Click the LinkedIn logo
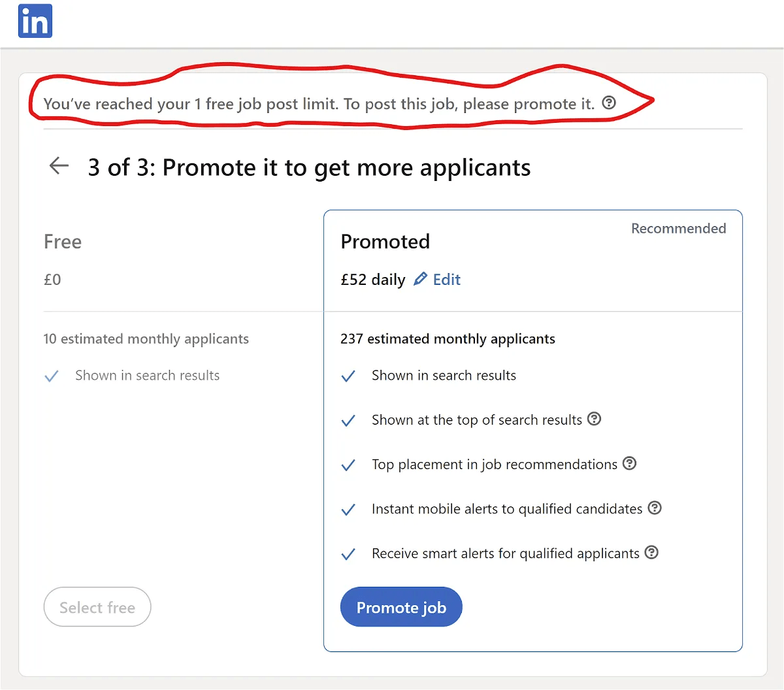This screenshot has width=784, height=690. click(35, 20)
